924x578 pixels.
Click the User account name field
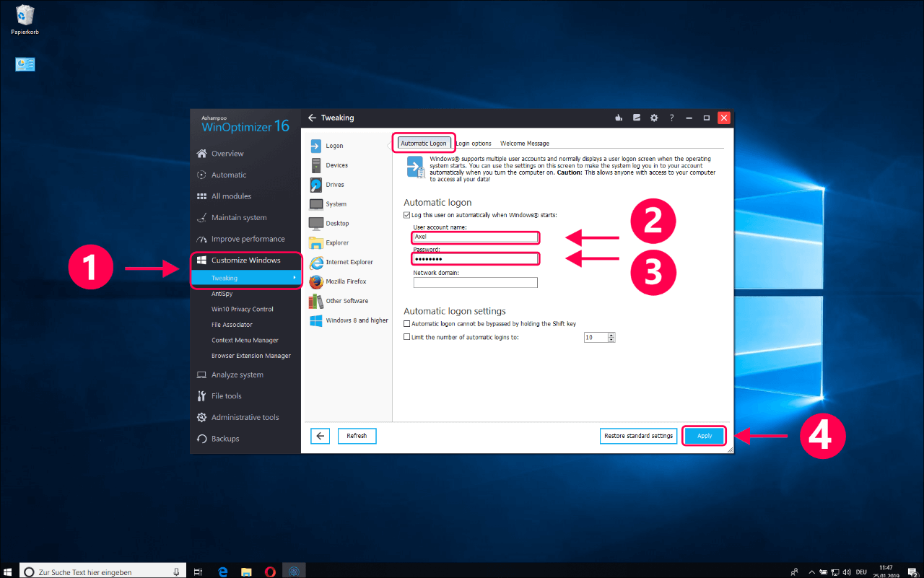point(475,237)
